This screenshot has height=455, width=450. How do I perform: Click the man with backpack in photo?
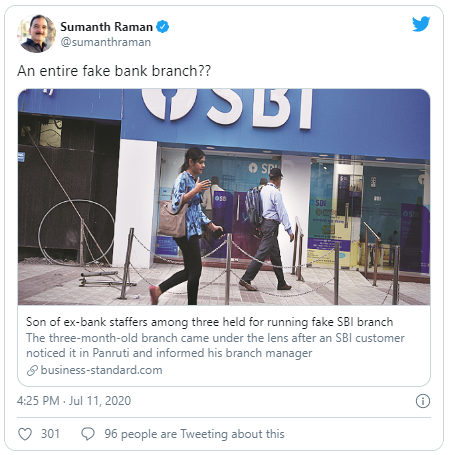[267, 229]
